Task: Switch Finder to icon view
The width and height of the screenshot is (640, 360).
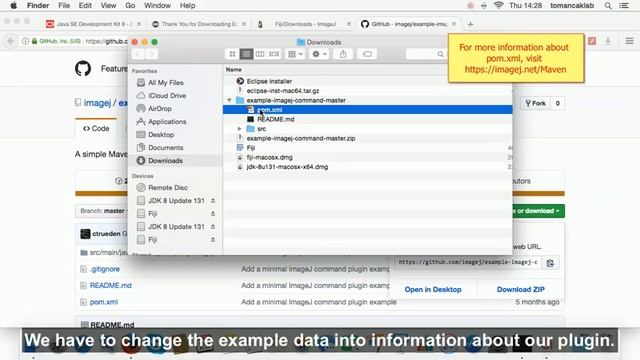Action: click(x=232, y=54)
